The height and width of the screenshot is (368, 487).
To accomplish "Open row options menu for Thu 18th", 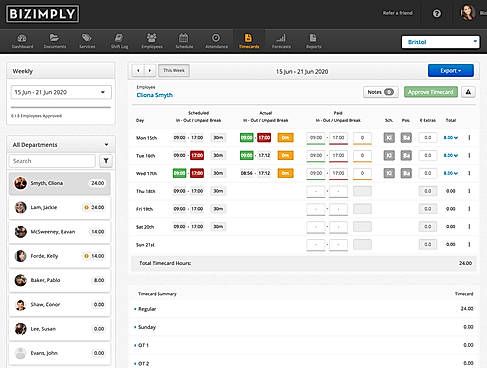I will click(469, 191).
